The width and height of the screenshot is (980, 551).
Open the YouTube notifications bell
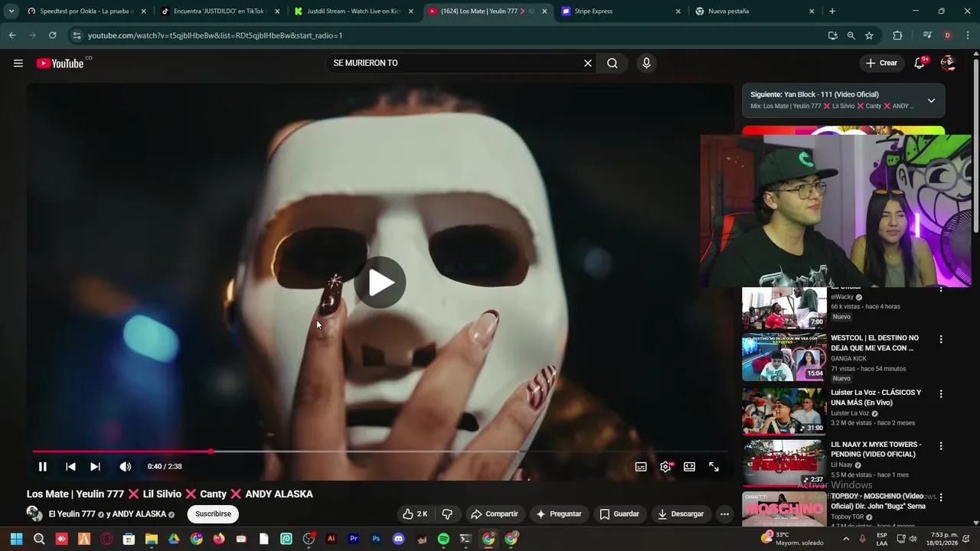920,63
